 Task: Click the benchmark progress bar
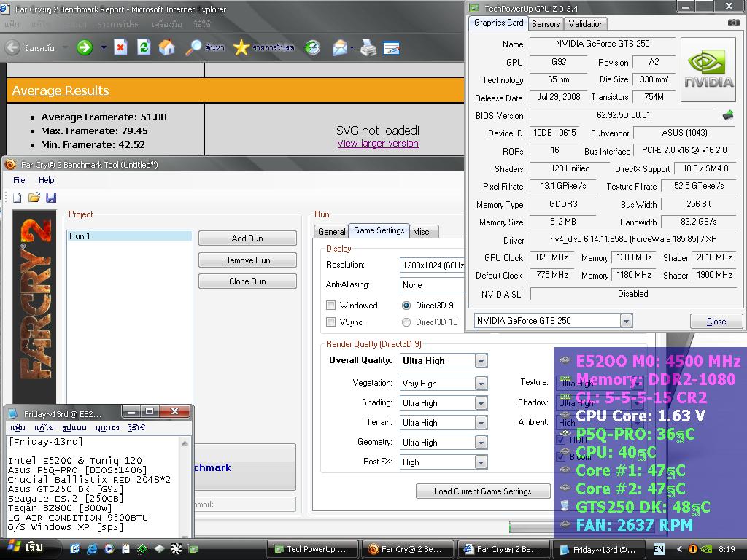(x=531, y=526)
